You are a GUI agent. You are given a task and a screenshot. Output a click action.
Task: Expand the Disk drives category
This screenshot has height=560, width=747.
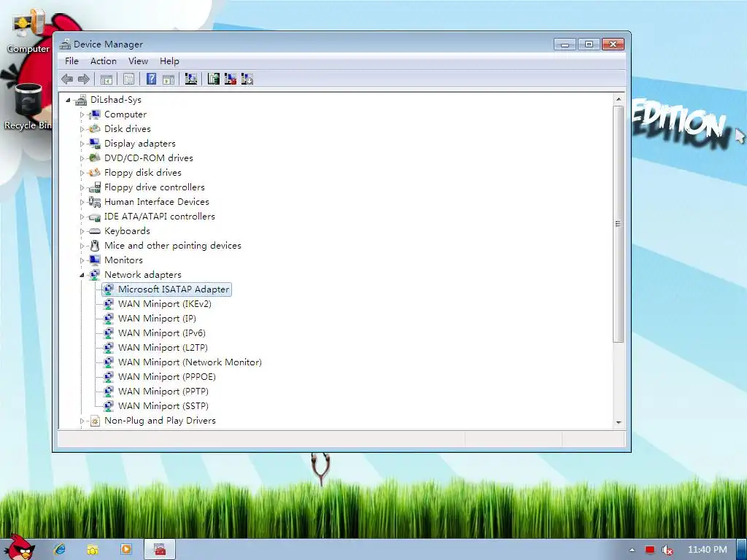pyautogui.click(x=82, y=129)
